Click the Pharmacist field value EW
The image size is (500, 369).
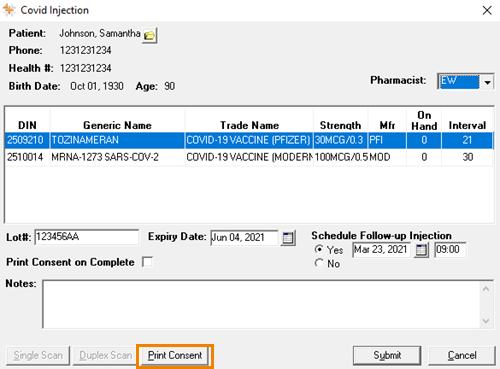459,82
